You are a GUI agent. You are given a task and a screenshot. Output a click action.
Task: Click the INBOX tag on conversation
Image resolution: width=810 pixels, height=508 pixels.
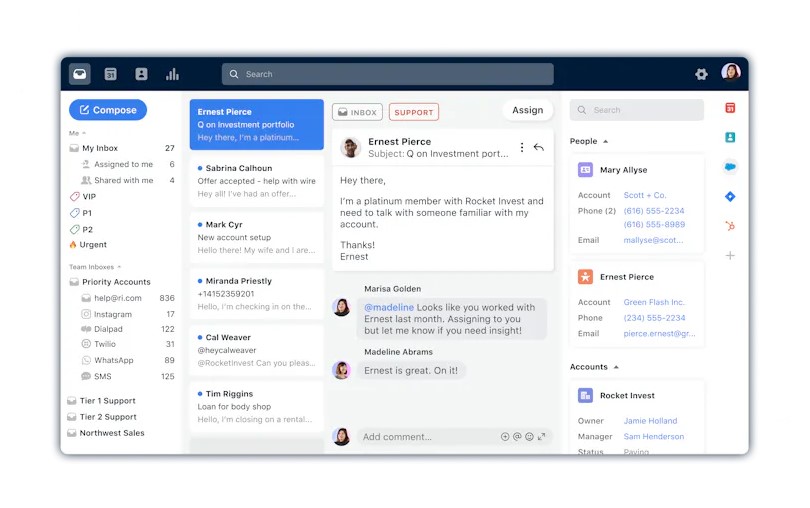(x=357, y=112)
